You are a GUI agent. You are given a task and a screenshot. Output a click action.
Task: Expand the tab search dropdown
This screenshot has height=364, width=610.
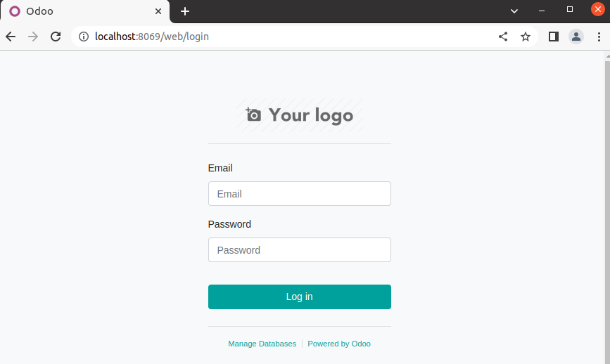514,11
